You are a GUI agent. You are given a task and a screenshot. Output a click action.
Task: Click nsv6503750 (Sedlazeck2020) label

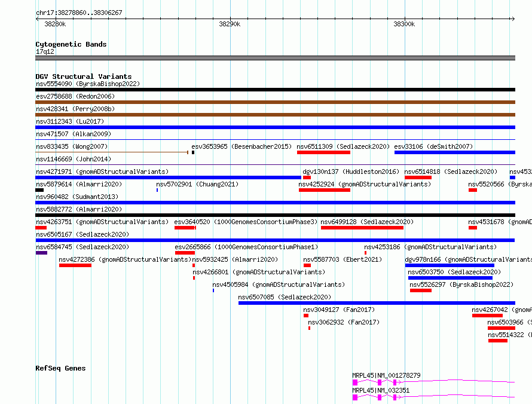tap(454, 272)
